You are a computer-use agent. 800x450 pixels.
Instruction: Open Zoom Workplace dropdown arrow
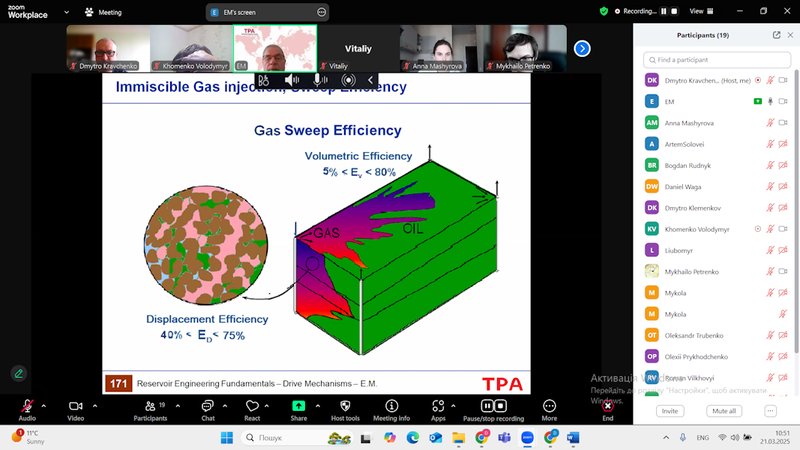coord(66,12)
